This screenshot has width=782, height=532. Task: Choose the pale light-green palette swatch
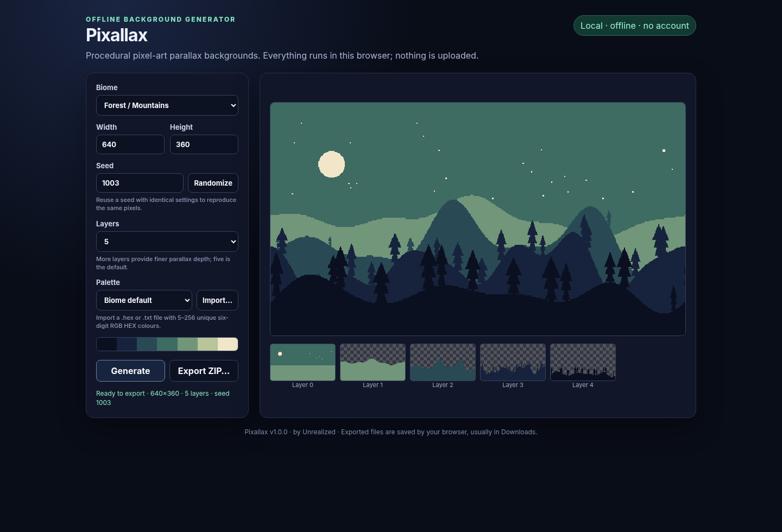(207, 344)
